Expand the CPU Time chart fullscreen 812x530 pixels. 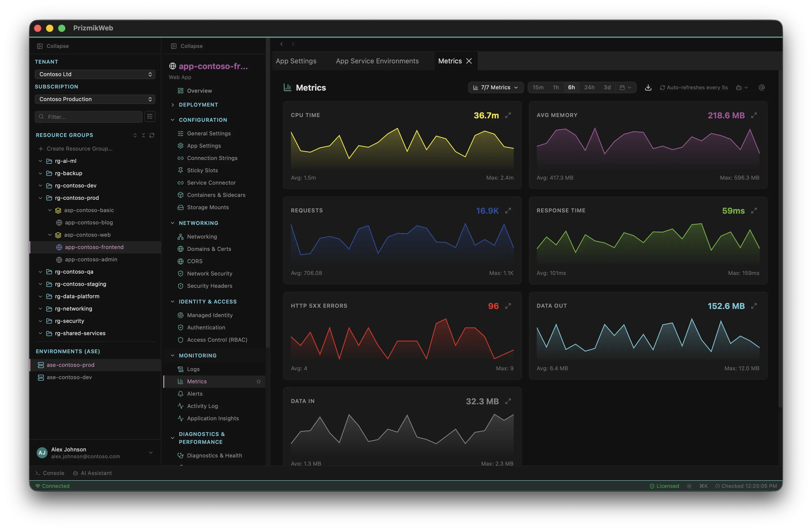pyautogui.click(x=508, y=115)
